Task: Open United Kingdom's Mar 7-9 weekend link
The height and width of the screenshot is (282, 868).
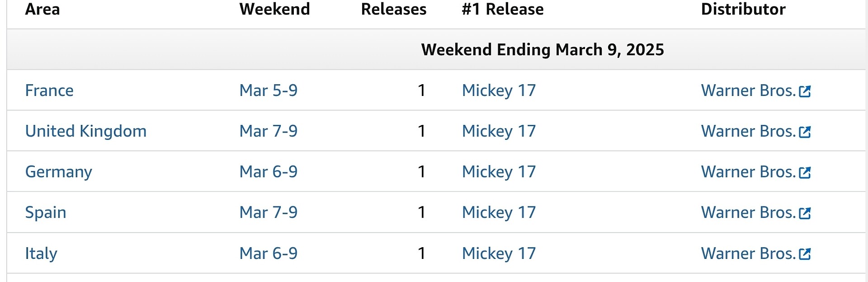Action: coord(269,131)
